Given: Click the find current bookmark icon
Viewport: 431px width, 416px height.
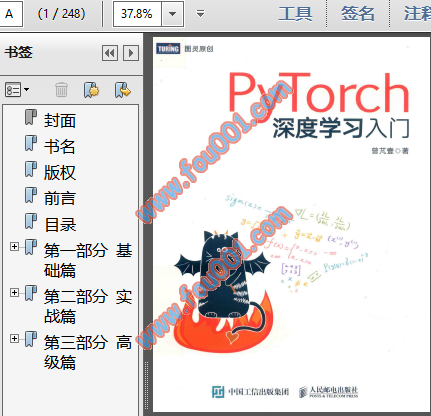Looking at the screenshot, I should (122, 90).
